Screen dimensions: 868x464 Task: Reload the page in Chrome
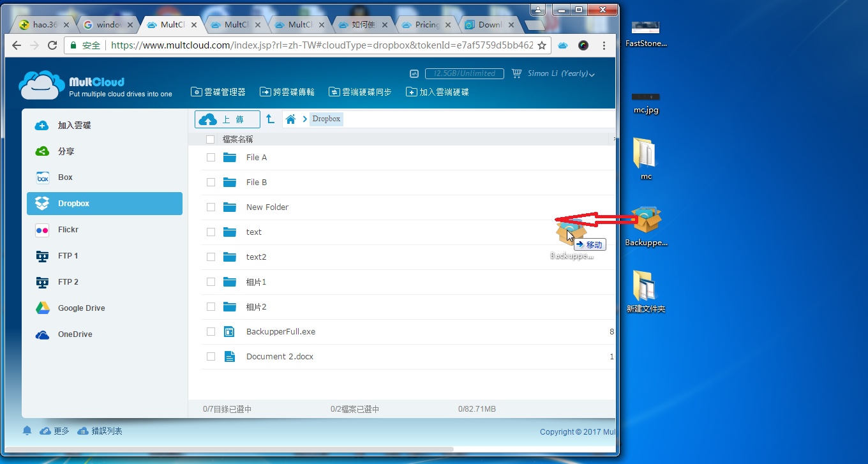52,45
